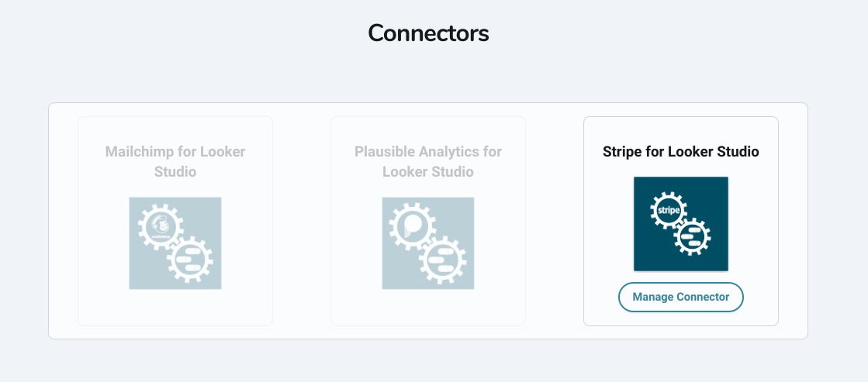The height and width of the screenshot is (382, 868).
Task: Open the Stripe for Looker Studio title
Action: pyautogui.click(x=681, y=152)
